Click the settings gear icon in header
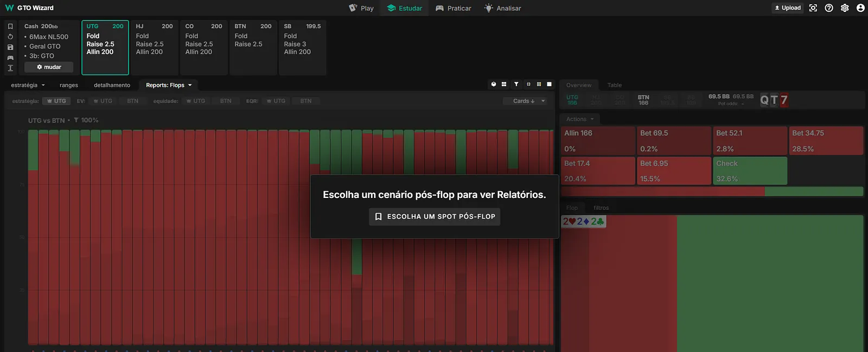This screenshot has height=352, width=868. (x=845, y=8)
